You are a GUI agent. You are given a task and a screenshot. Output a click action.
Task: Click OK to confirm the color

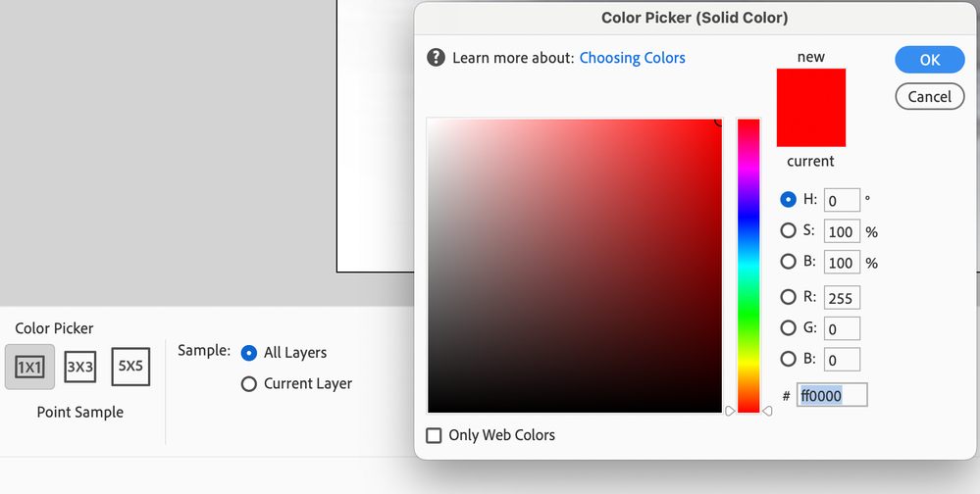point(929,60)
